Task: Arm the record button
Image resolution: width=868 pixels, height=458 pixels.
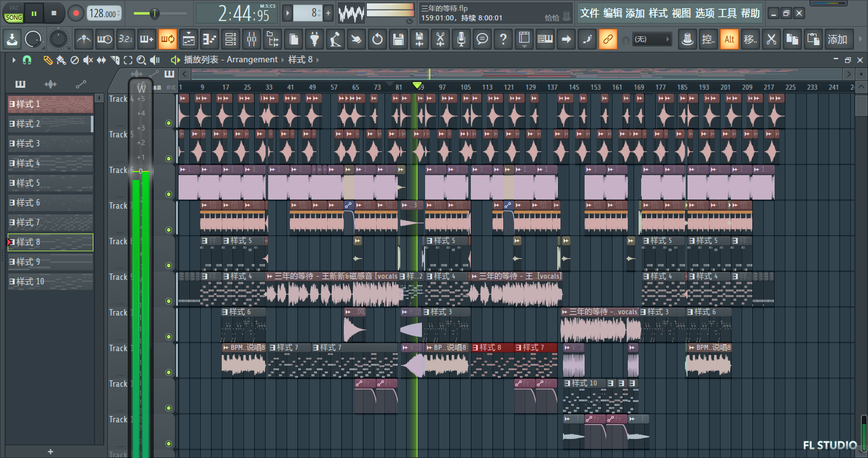Action: (76, 13)
